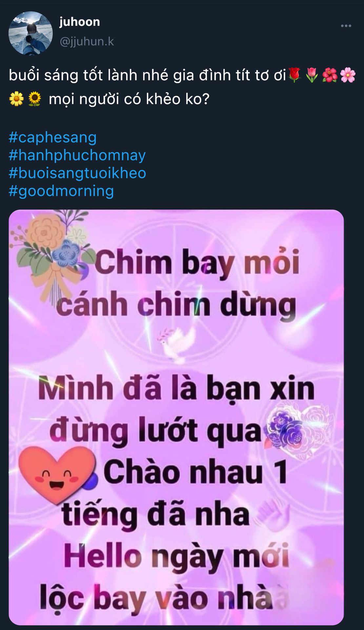Click the sunflower emoji in tweet
Viewport: 364px width, 630px height.
click(x=34, y=99)
